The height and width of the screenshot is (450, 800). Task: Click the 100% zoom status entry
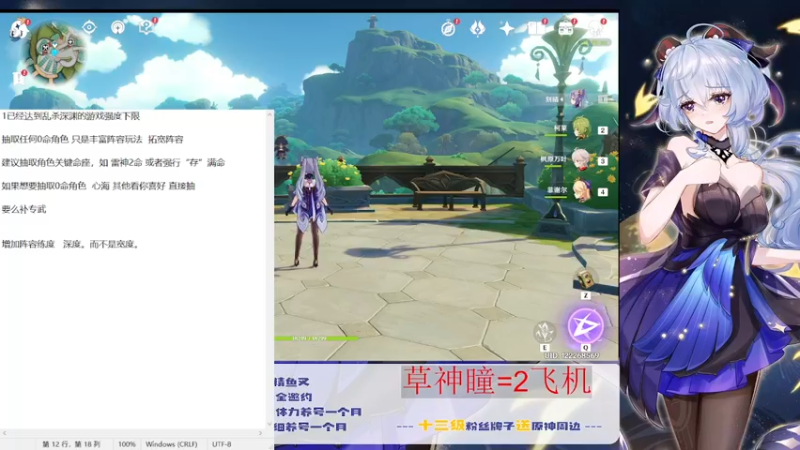[x=127, y=444]
